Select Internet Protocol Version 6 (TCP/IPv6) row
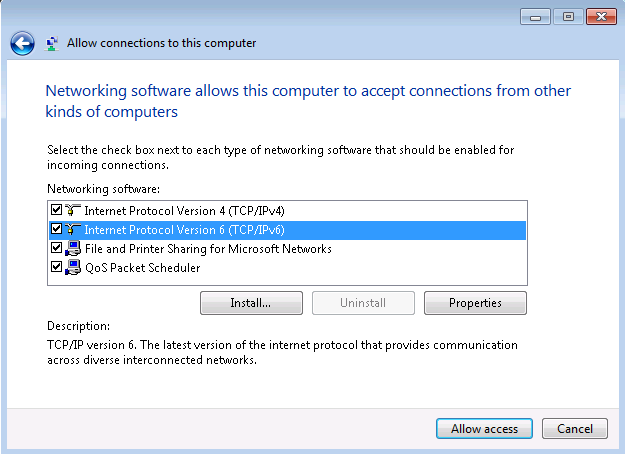 tap(287, 230)
